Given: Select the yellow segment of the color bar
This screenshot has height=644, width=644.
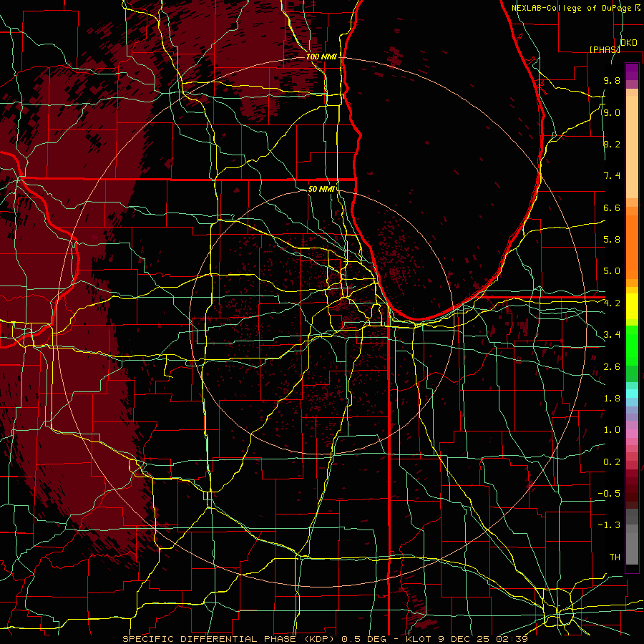Looking at the screenshot, I should click(632, 306).
